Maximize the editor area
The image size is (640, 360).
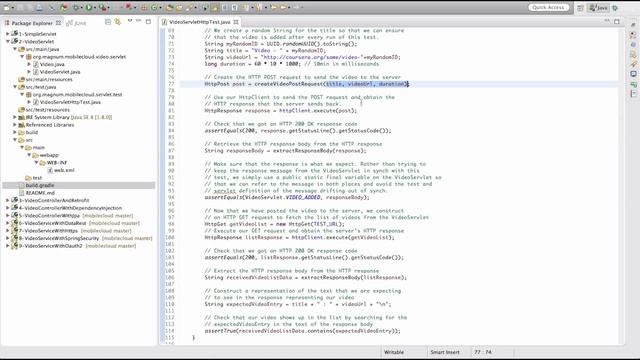(x=617, y=21)
